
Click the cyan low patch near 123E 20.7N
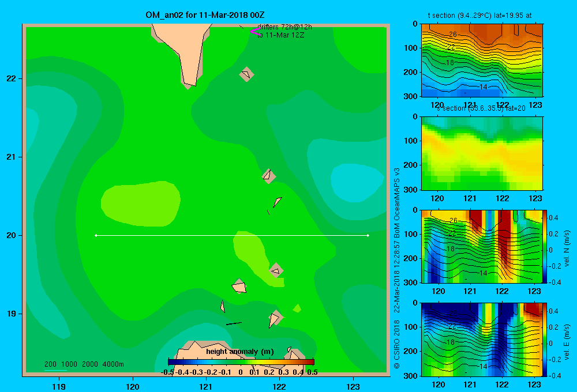357,182
